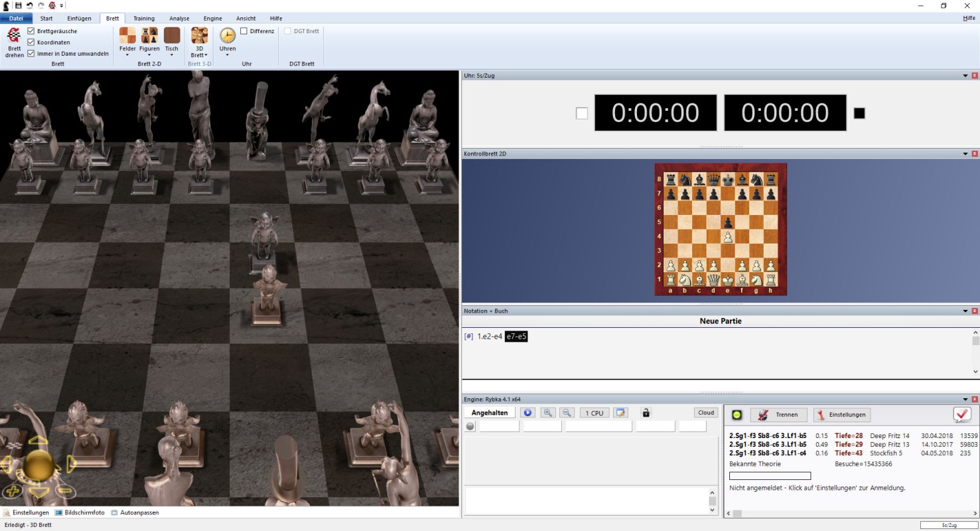Click the empty progress bar under Bekannte Theorie

click(770, 476)
